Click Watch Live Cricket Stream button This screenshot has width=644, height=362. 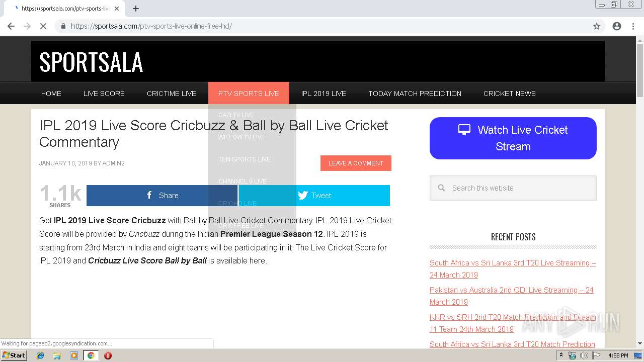(x=513, y=138)
